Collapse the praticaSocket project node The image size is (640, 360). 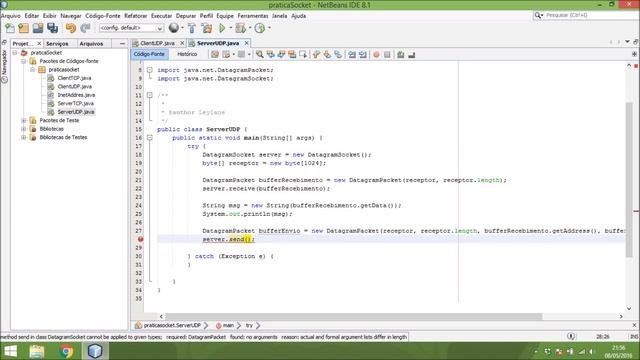click(x=15, y=53)
